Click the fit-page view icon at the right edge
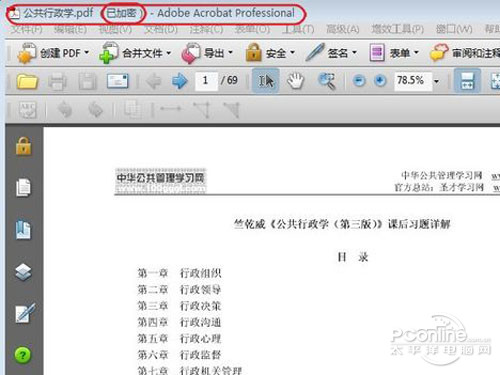This screenshot has height=375, width=500. 496,81
